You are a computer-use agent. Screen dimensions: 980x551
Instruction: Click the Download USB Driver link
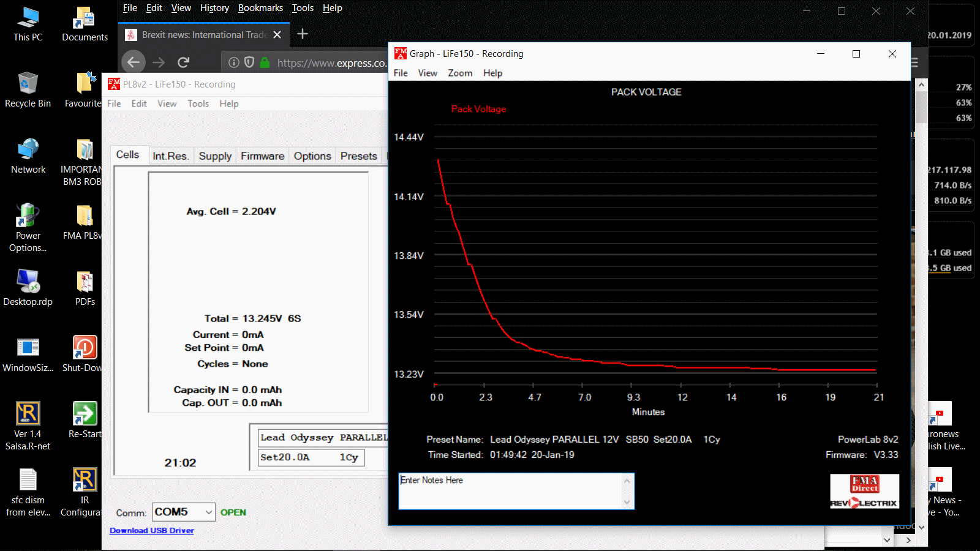click(151, 531)
